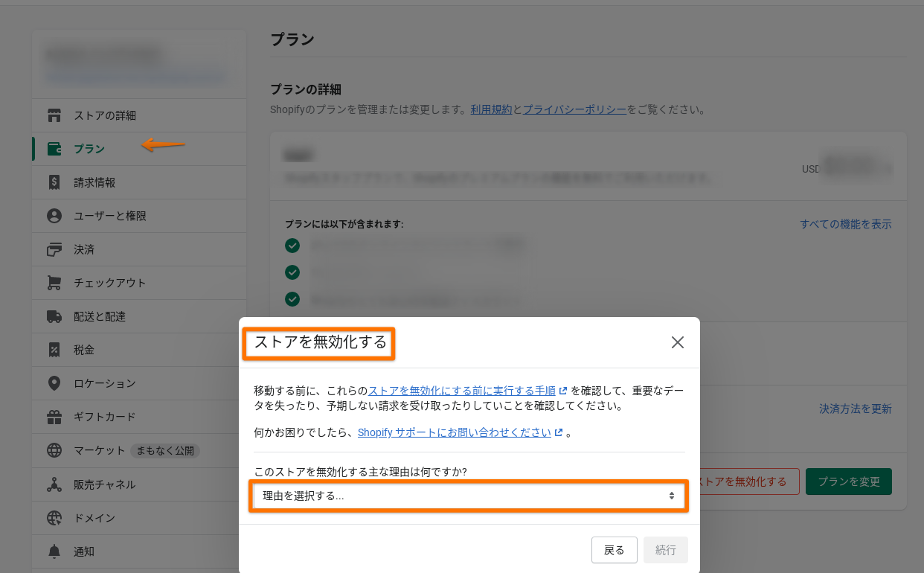Click the truck icon beside 配送と配達
Image resolution: width=924 pixels, height=573 pixels.
[x=54, y=316]
